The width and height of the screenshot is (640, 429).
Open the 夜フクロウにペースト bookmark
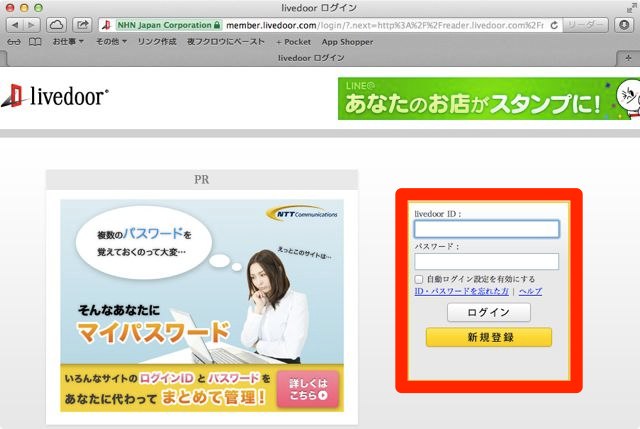coord(226,42)
